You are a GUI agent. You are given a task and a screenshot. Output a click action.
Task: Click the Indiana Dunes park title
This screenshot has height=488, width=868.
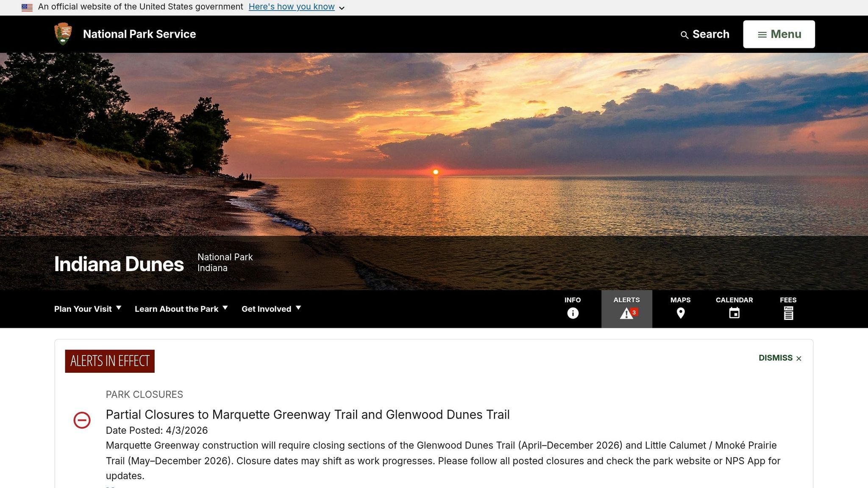[119, 264]
